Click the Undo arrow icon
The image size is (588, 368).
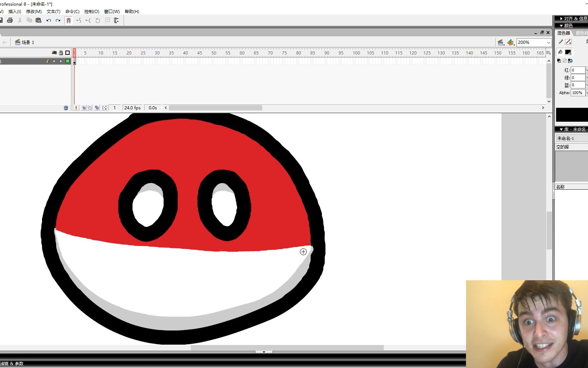[x=49, y=21]
